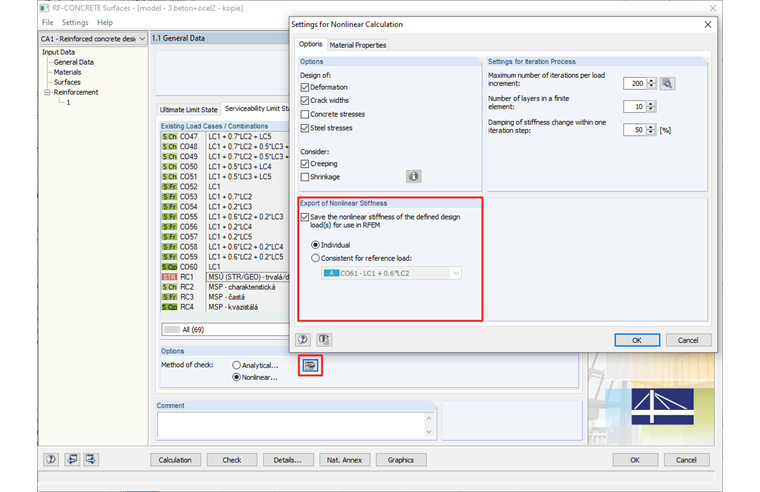
Task: Select result combination RC1 row
Action: [x=225, y=277]
